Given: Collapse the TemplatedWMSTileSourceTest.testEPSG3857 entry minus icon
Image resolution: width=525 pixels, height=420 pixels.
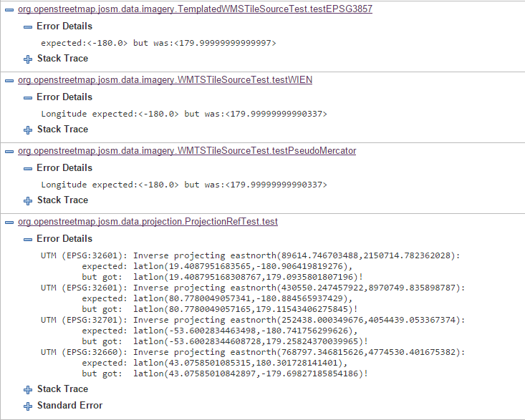Looking at the screenshot, I should coord(10,10).
